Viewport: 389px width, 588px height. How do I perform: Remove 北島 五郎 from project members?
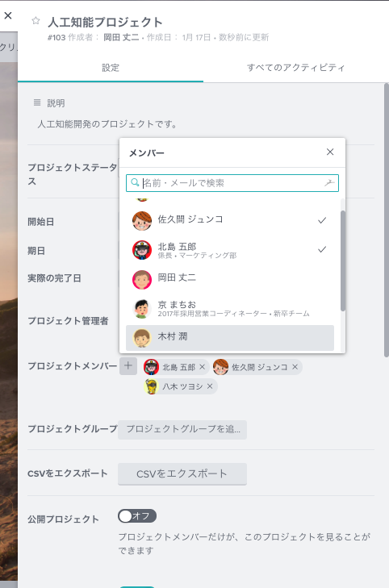click(x=203, y=367)
